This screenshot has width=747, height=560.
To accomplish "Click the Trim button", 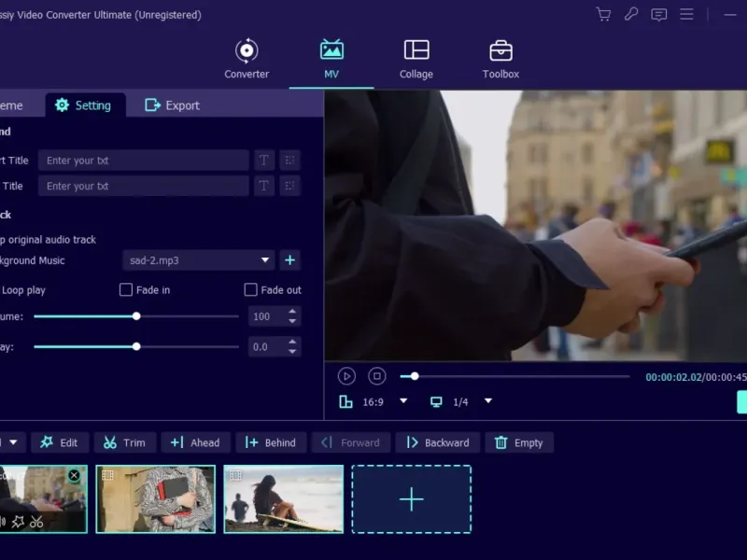I will (x=124, y=442).
